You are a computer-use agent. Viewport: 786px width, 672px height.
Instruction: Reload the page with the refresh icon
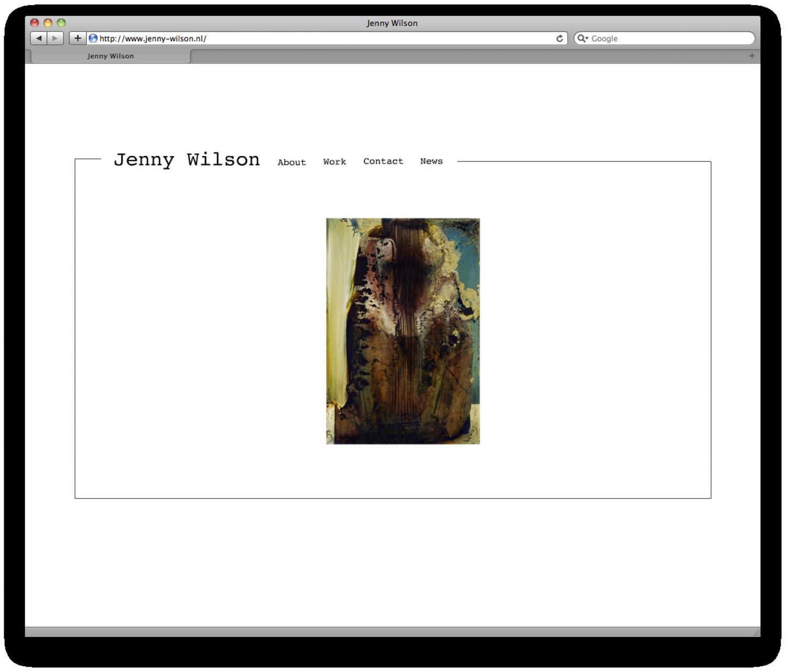click(559, 38)
